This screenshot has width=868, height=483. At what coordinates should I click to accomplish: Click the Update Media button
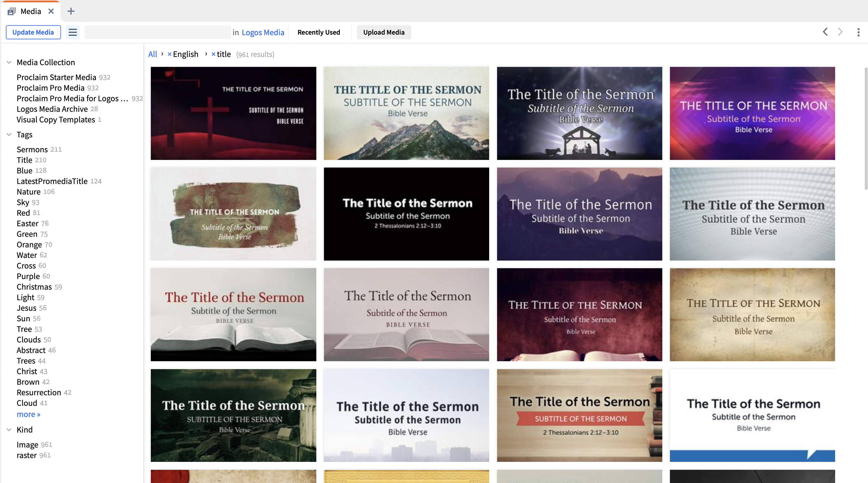pos(33,32)
